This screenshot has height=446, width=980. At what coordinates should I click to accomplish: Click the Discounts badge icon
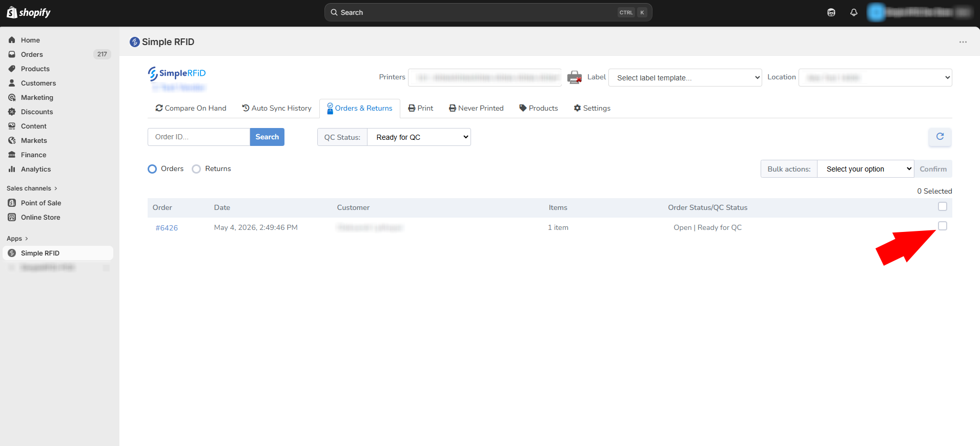(x=12, y=112)
